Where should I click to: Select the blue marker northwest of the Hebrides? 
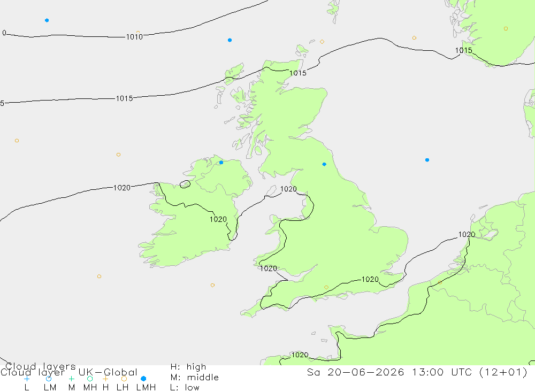[x=230, y=40]
